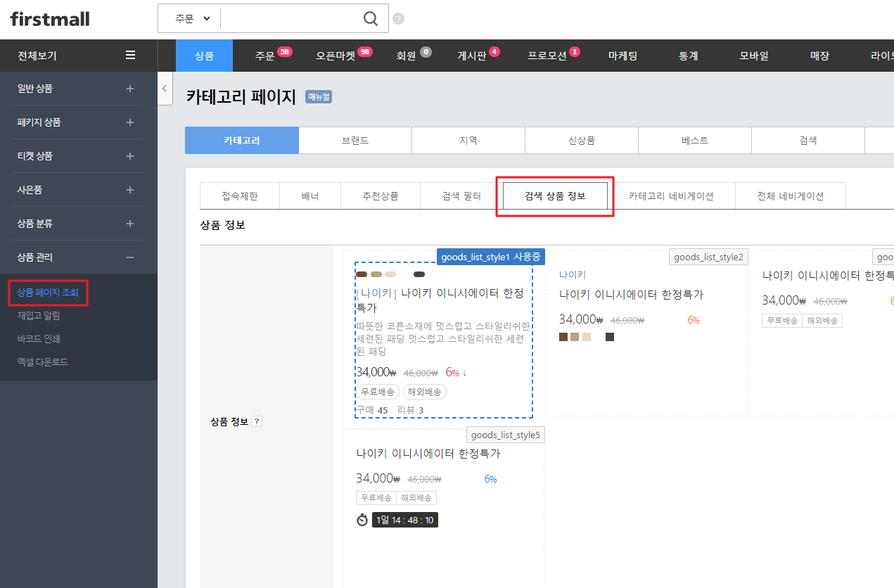Open the search help question icon
894x588 pixels.
[x=399, y=19]
